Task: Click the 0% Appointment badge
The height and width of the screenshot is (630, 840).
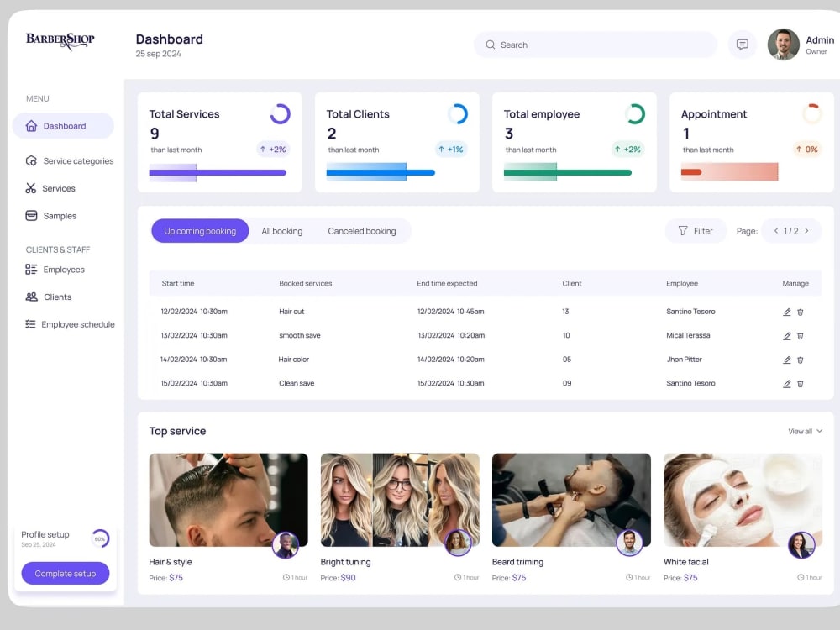Action: tap(806, 150)
